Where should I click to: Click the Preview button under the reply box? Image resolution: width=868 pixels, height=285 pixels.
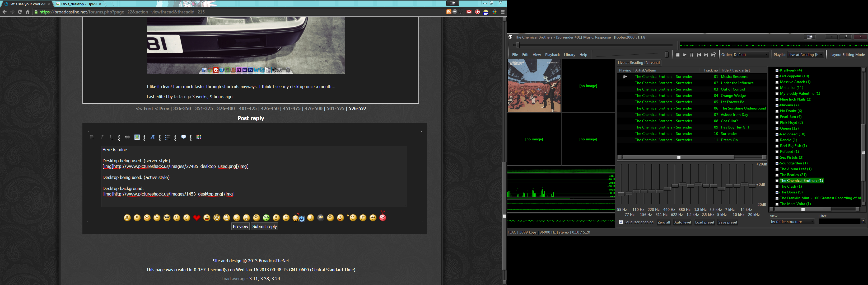point(240,226)
